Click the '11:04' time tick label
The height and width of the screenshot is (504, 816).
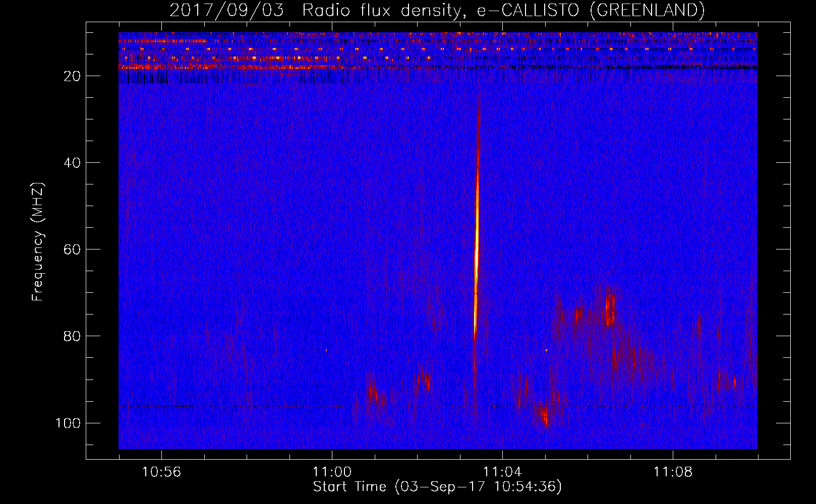(x=502, y=472)
